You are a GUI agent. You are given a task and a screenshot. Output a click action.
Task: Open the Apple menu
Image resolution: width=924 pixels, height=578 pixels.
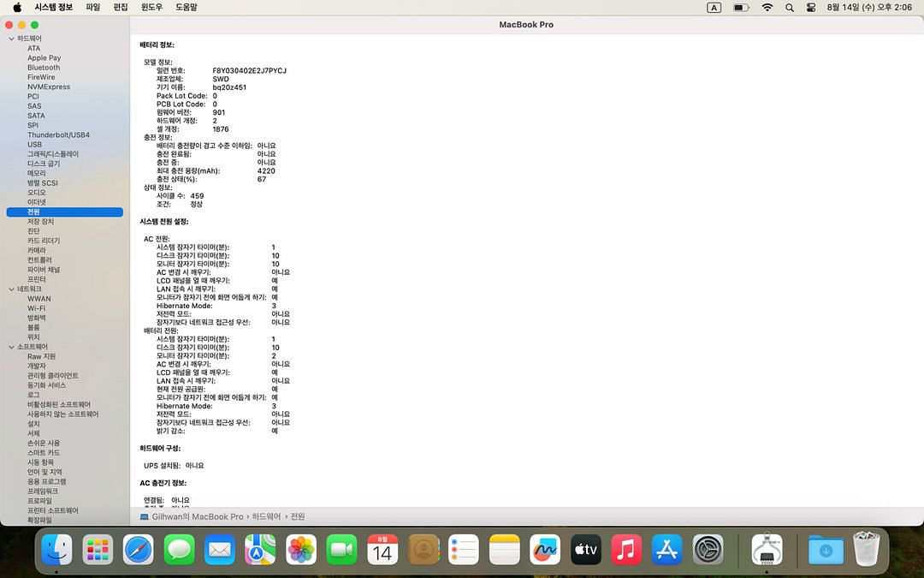[17, 8]
